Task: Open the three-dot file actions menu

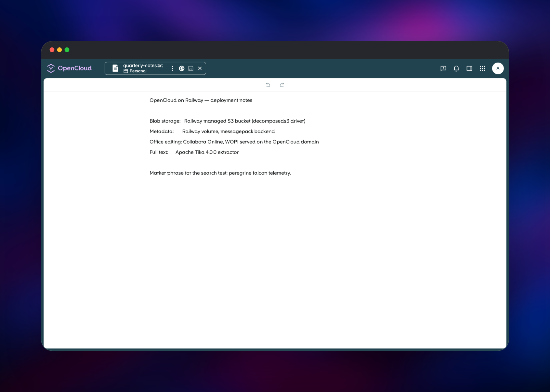Action: [172, 69]
